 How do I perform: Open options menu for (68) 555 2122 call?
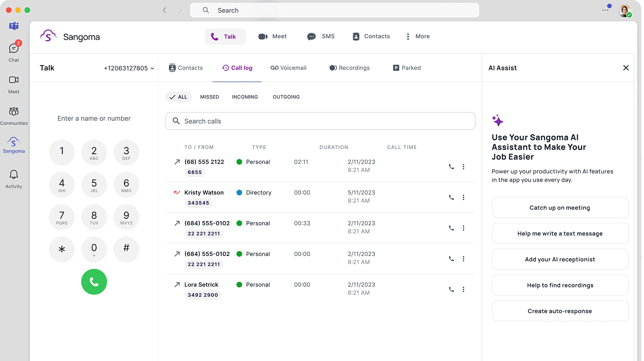click(463, 167)
